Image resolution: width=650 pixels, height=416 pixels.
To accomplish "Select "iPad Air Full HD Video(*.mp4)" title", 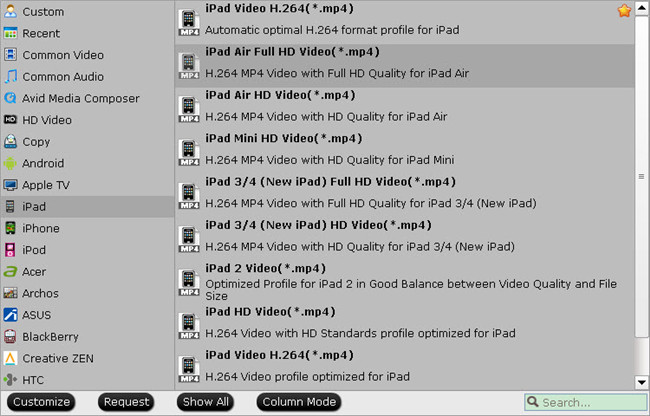I will [x=292, y=52].
